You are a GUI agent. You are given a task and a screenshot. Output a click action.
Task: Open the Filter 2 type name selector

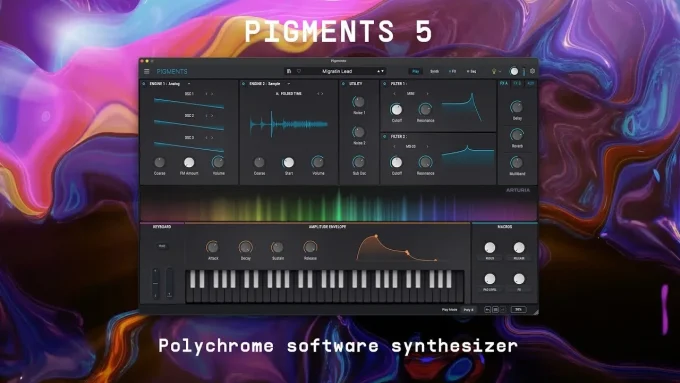pyautogui.click(x=411, y=147)
